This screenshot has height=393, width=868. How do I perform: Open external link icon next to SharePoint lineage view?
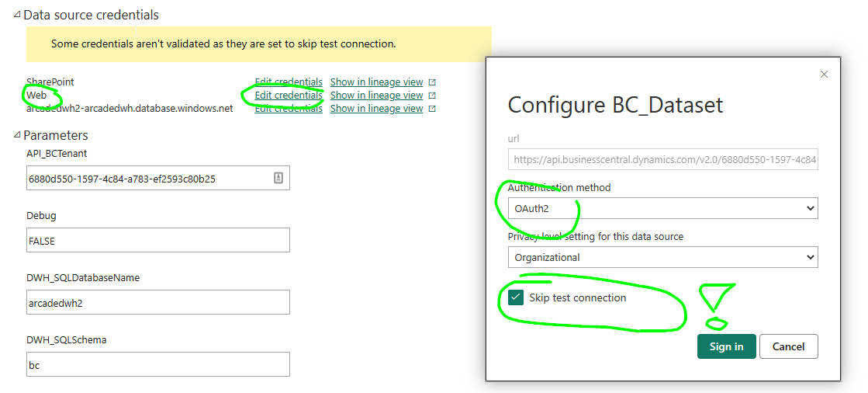(x=432, y=82)
